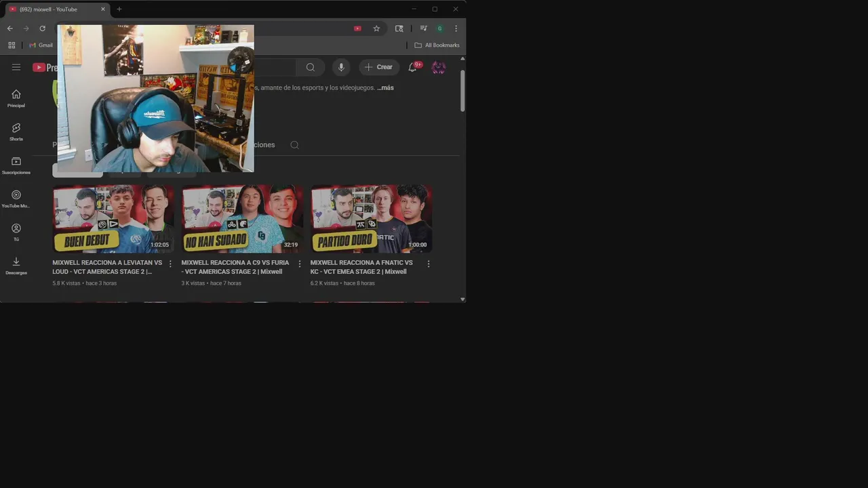Click the red YouTube extension icon in address bar
The height and width of the screenshot is (488, 868).
coord(357,28)
